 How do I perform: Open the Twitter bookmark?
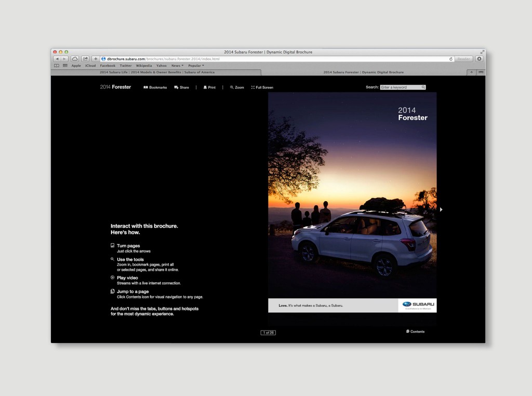pyautogui.click(x=126, y=66)
